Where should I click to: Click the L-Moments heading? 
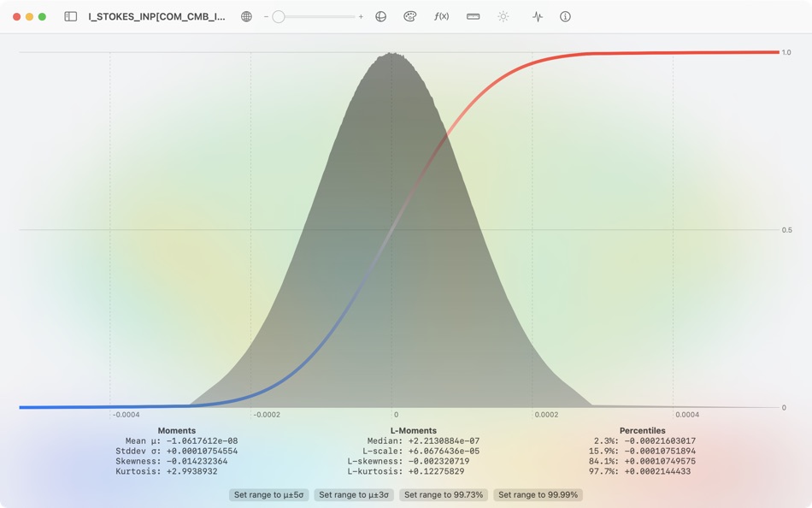pyautogui.click(x=413, y=430)
